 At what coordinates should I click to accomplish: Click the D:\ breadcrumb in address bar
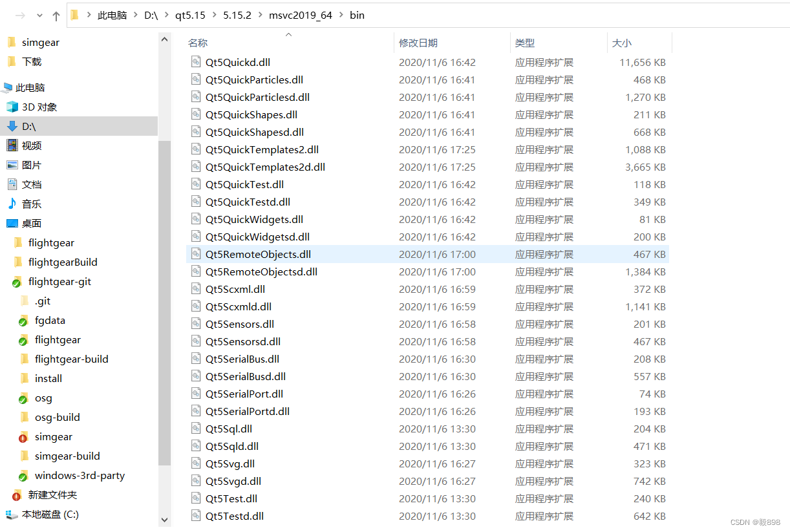click(151, 15)
